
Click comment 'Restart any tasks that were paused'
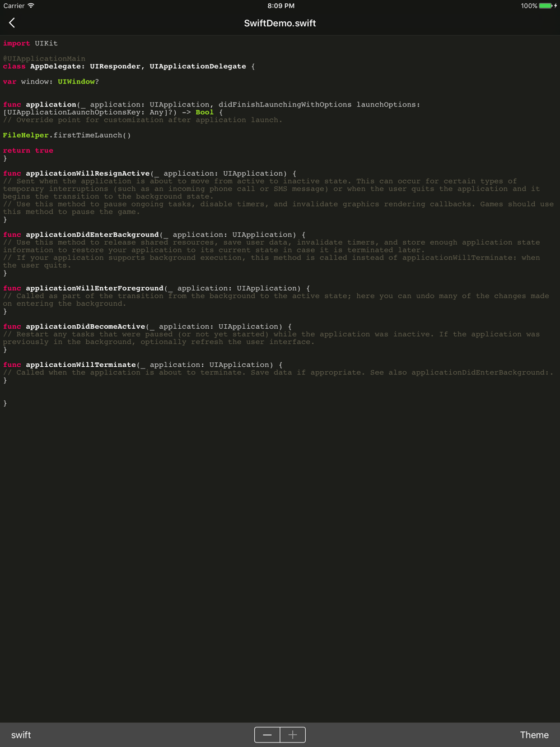point(272,338)
